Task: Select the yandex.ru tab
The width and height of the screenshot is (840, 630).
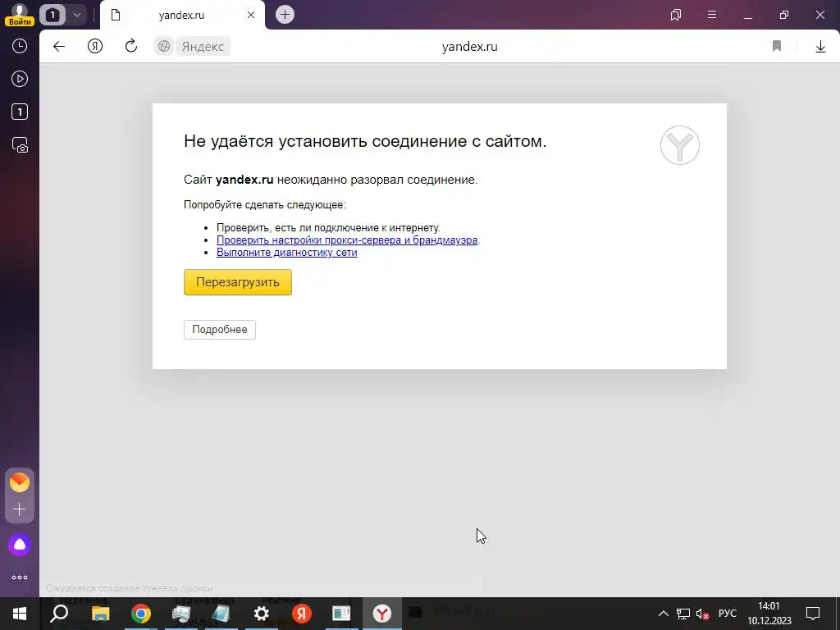Action: [x=181, y=15]
